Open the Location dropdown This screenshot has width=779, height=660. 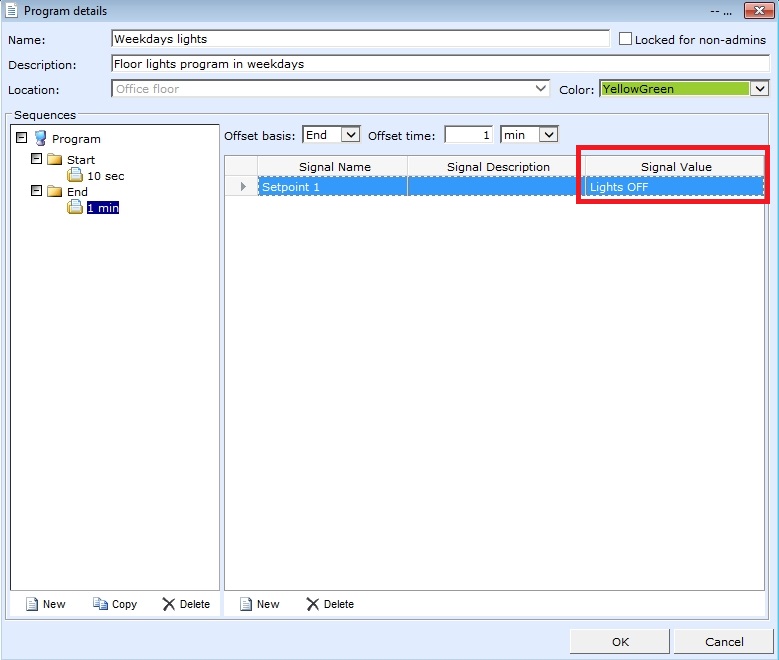pyautogui.click(x=541, y=89)
